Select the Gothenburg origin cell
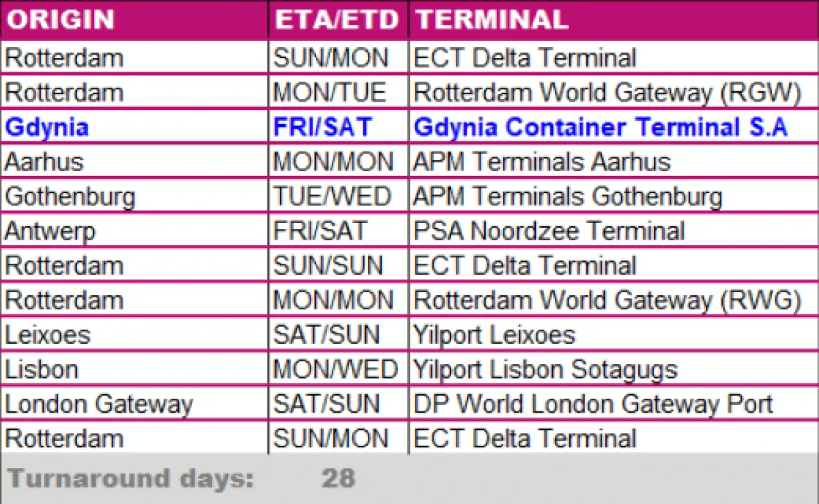The image size is (819, 504). click(x=70, y=196)
